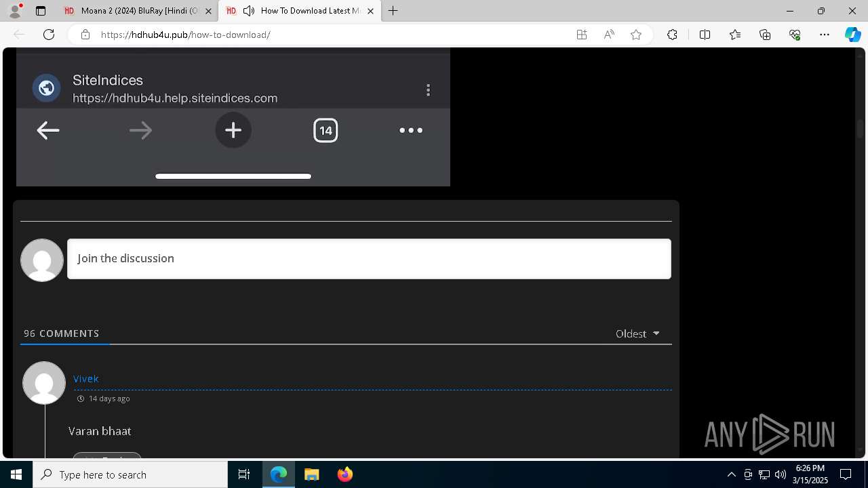Image resolution: width=868 pixels, height=488 pixels.
Task: Click the 96 Comments heading
Action: (62, 333)
